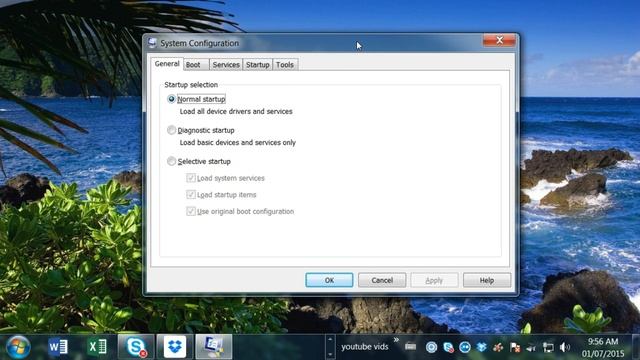Click the Apply button

coord(434,280)
